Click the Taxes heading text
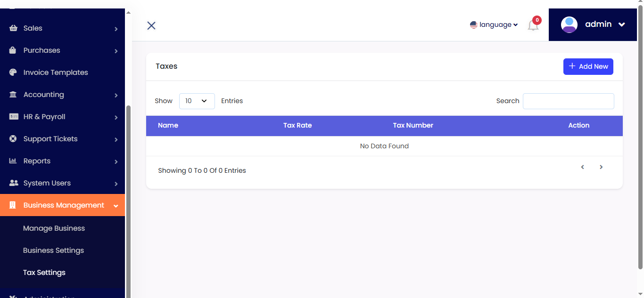This screenshot has height=298, width=644. click(x=166, y=66)
